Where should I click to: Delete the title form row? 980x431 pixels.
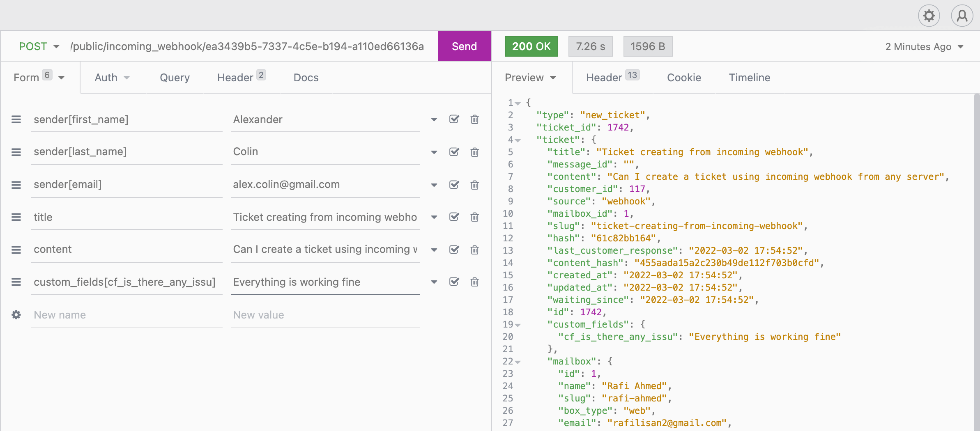coord(474,217)
